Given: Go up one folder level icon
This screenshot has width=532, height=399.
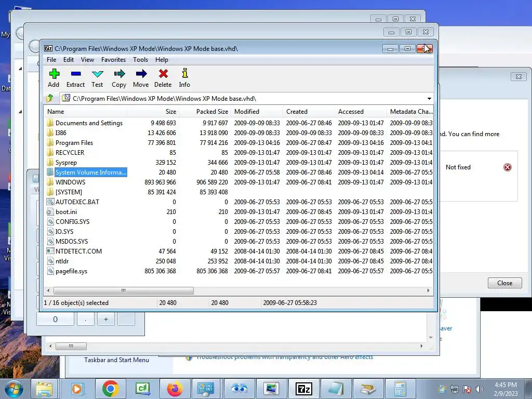Looking at the screenshot, I should (50, 98).
